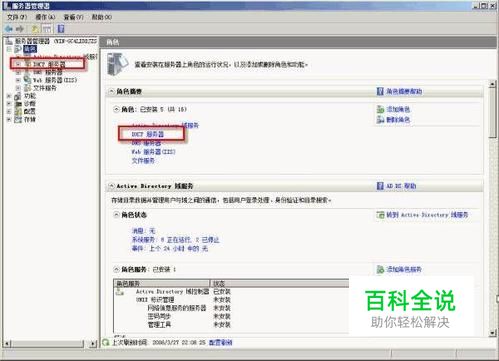Open the 文件服务 link in role list

click(143, 161)
